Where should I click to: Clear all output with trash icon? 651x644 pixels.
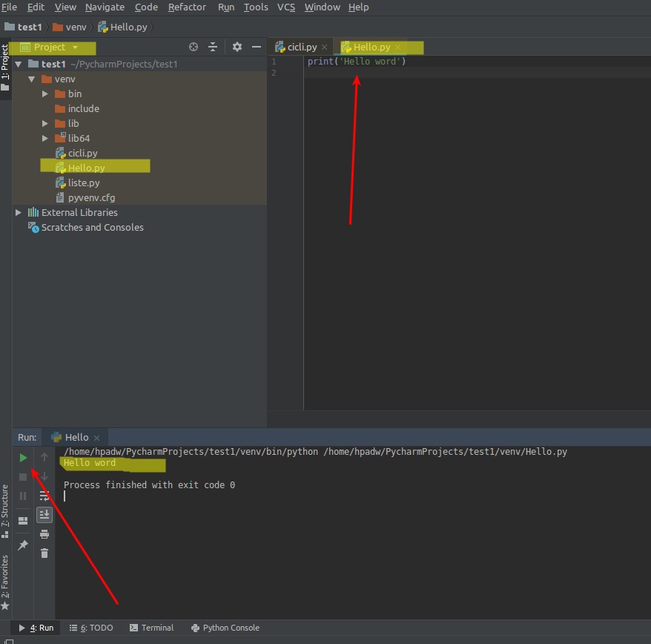tap(44, 551)
